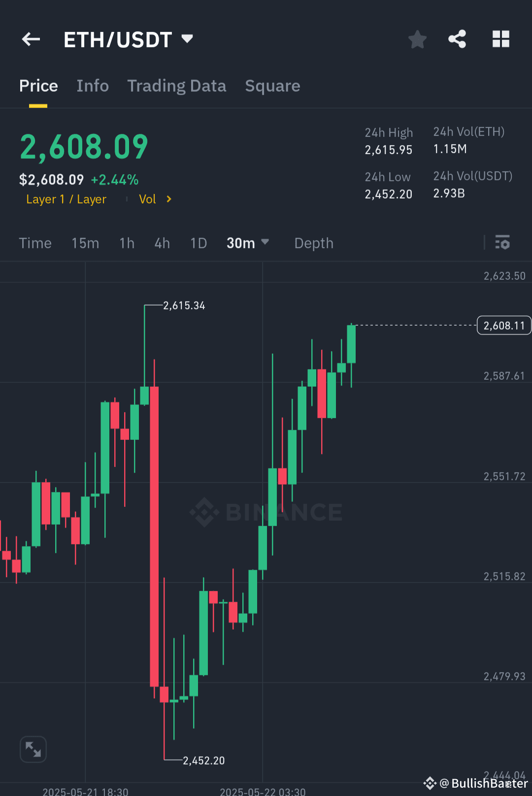This screenshot has width=532, height=796.
Task: Expand the chart to fullscreen
Action: click(33, 749)
